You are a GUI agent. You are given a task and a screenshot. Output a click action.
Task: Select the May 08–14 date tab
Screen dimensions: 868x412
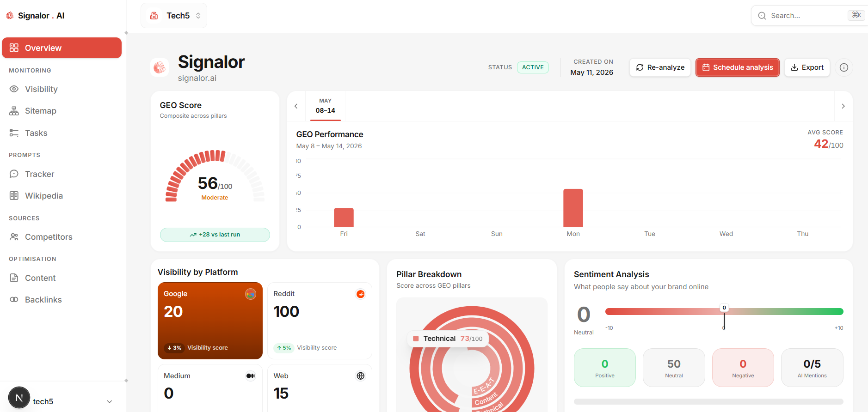pos(326,106)
